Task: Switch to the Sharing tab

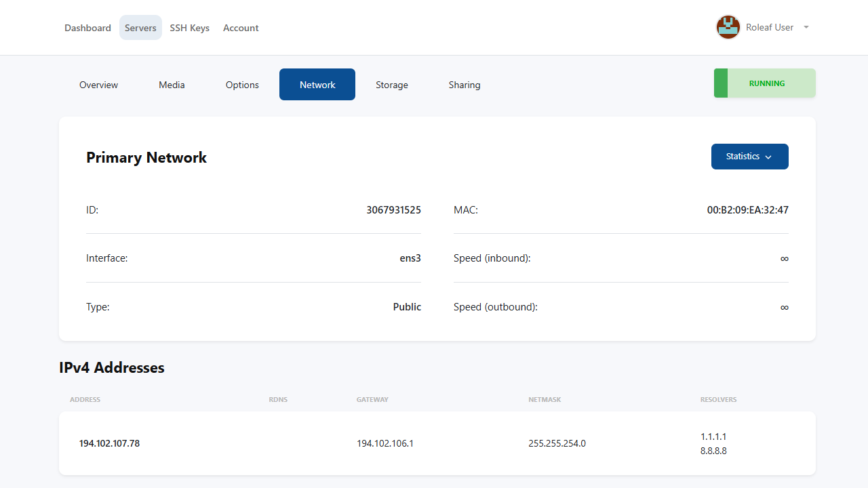Action: [465, 85]
